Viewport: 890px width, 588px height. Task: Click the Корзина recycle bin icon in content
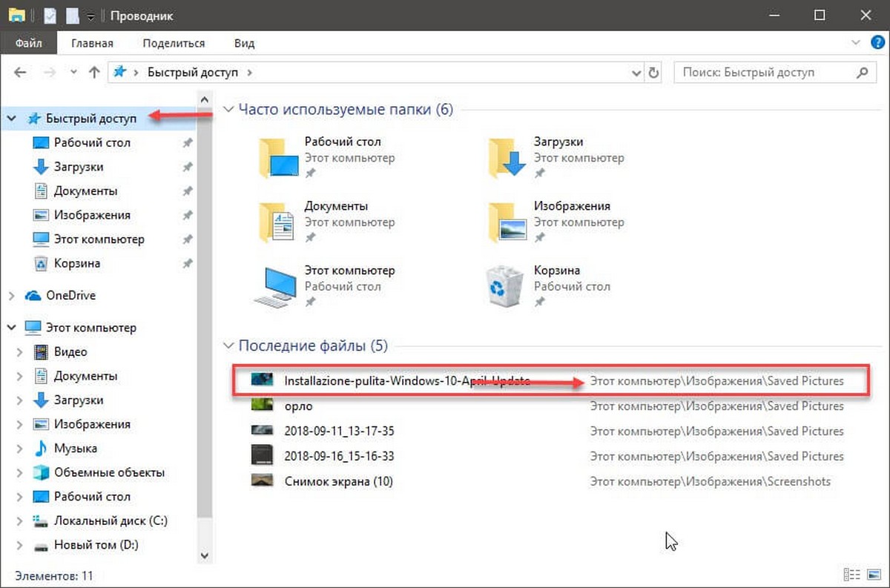pos(505,286)
